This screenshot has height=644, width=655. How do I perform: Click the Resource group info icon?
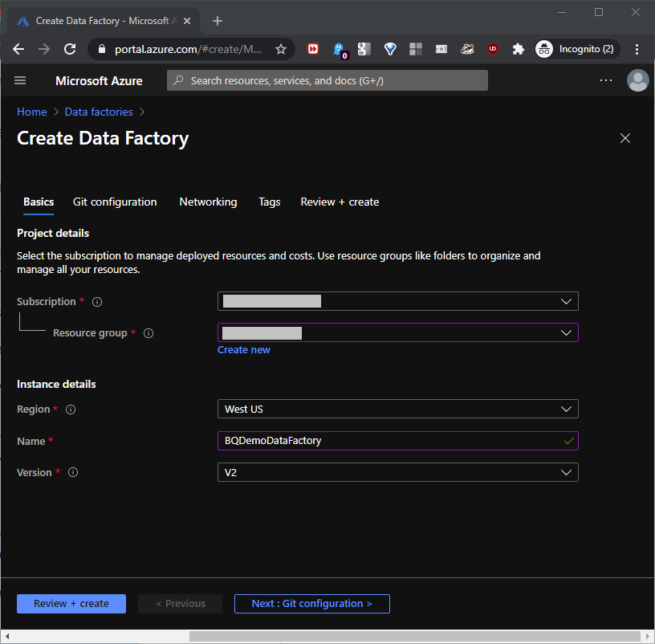[x=148, y=333]
